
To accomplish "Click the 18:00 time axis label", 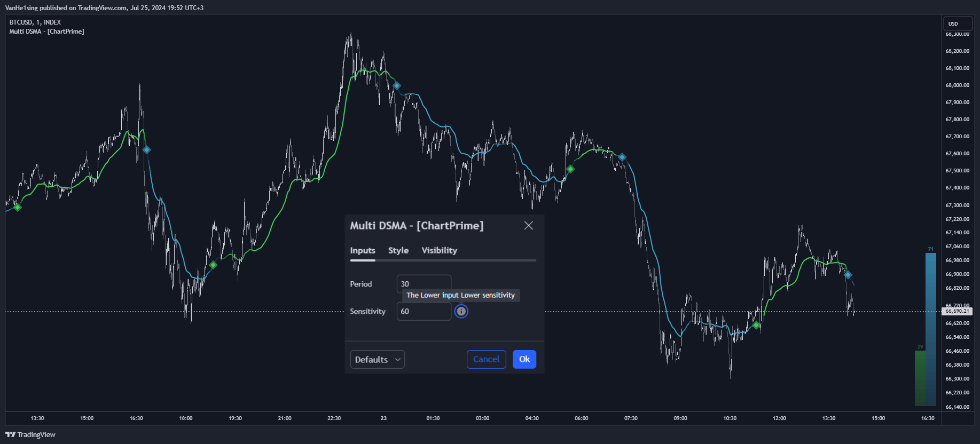I will (186, 418).
